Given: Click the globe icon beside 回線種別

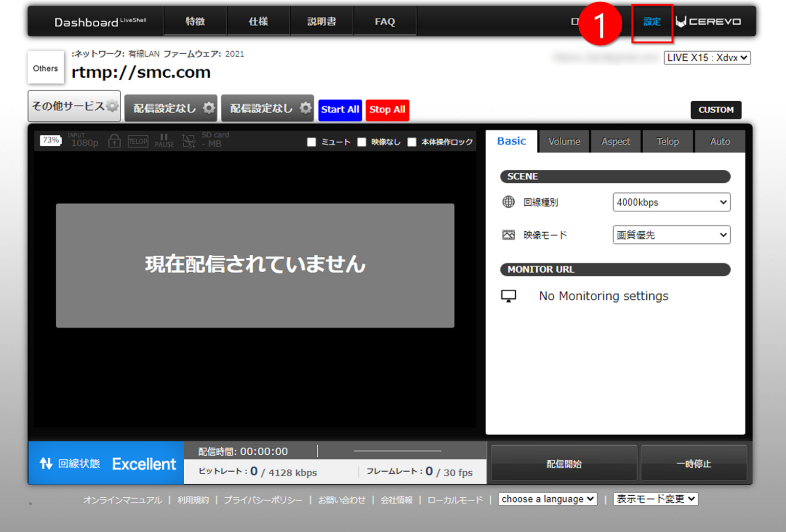Looking at the screenshot, I should click(508, 202).
